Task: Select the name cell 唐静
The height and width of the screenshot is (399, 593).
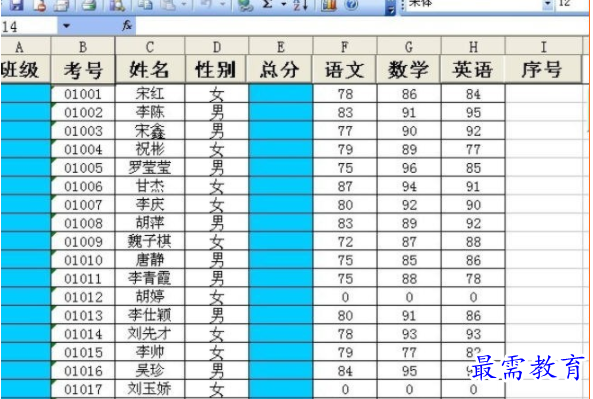Action: [150, 260]
